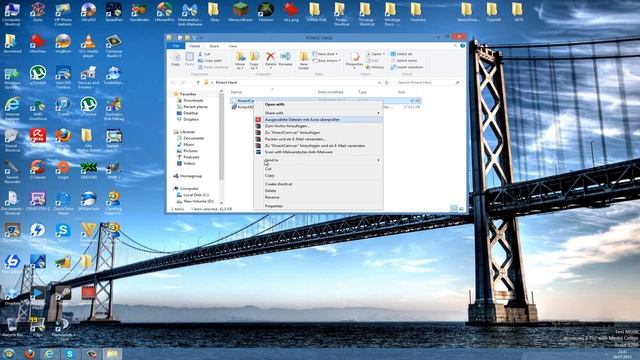Open the File ribbon tab
The height and width of the screenshot is (360, 640).
pyautogui.click(x=176, y=46)
